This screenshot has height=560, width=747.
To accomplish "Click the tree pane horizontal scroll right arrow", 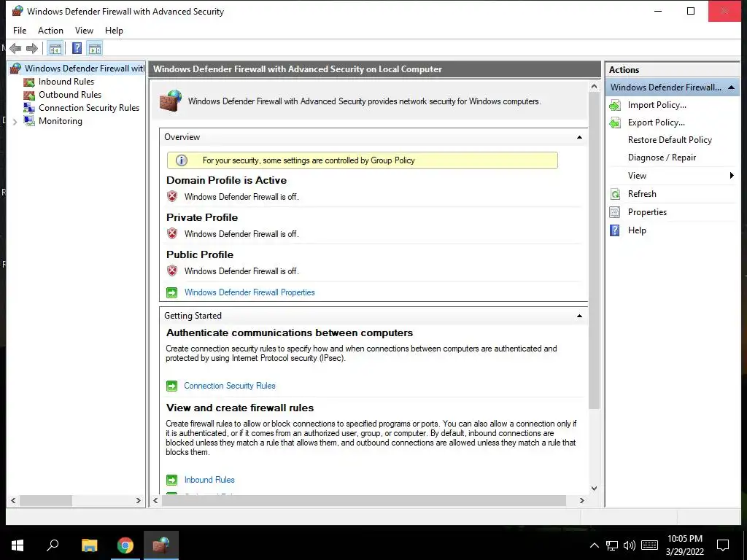I will tap(139, 500).
